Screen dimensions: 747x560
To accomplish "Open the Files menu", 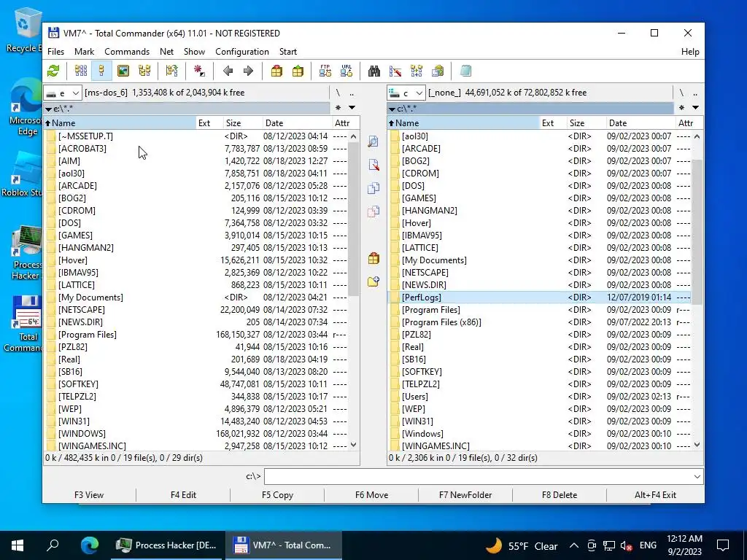I will tap(55, 52).
